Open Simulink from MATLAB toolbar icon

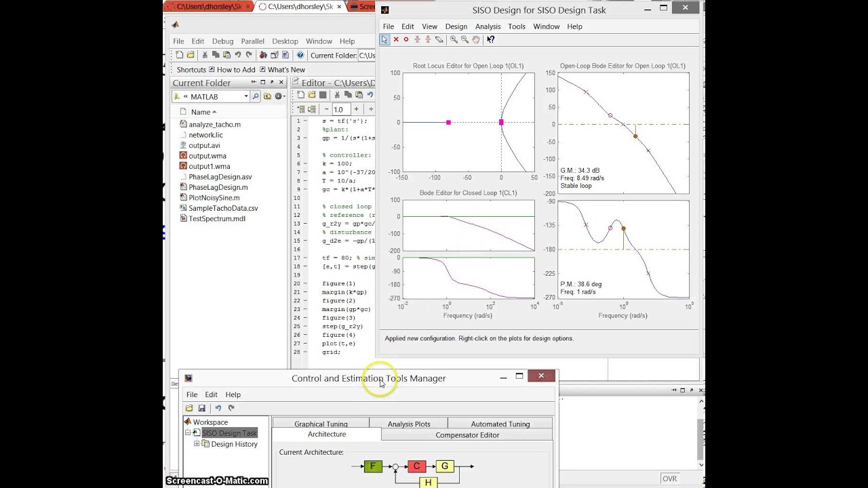[263, 55]
